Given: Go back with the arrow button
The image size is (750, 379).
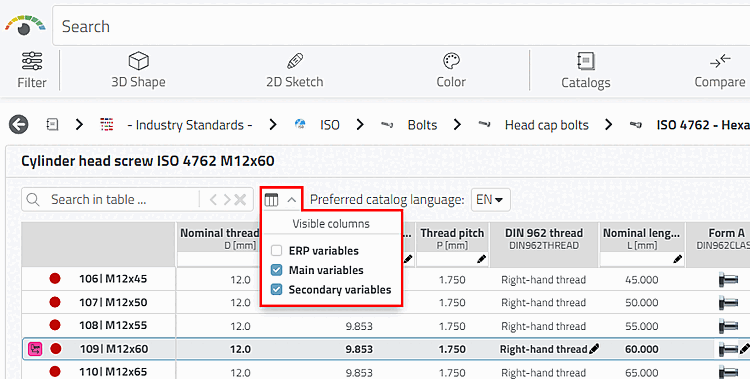Looking at the screenshot, I should pos(19,125).
